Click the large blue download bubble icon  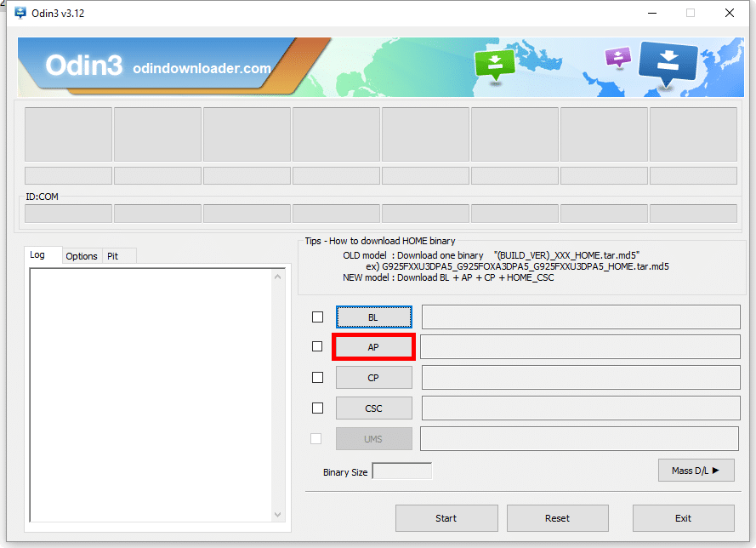pos(668,64)
